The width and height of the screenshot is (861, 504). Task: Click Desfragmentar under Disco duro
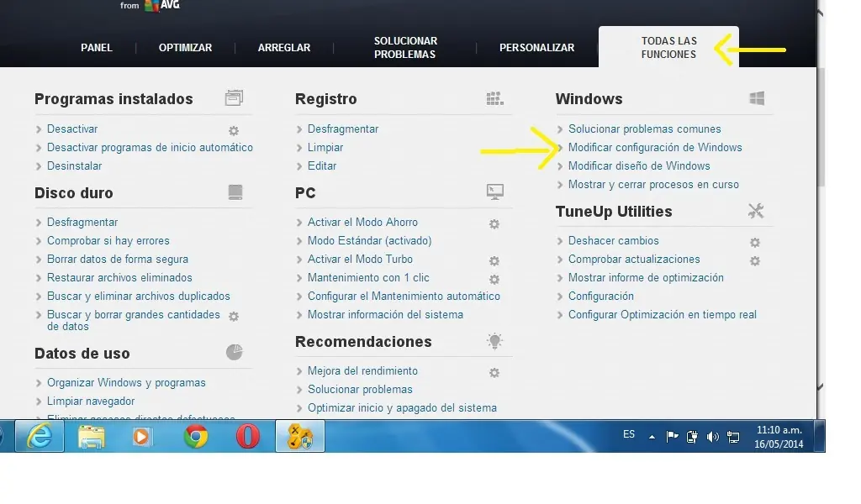[x=82, y=222]
